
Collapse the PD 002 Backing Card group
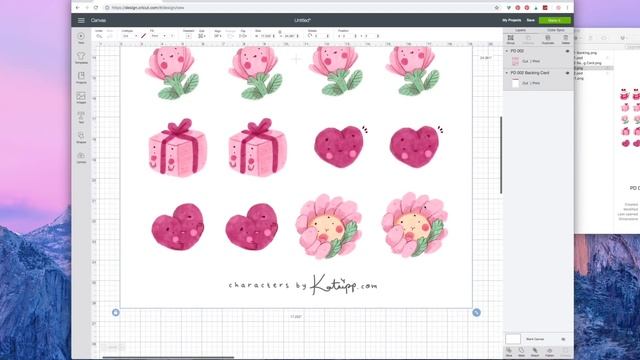tap(507, 73)
